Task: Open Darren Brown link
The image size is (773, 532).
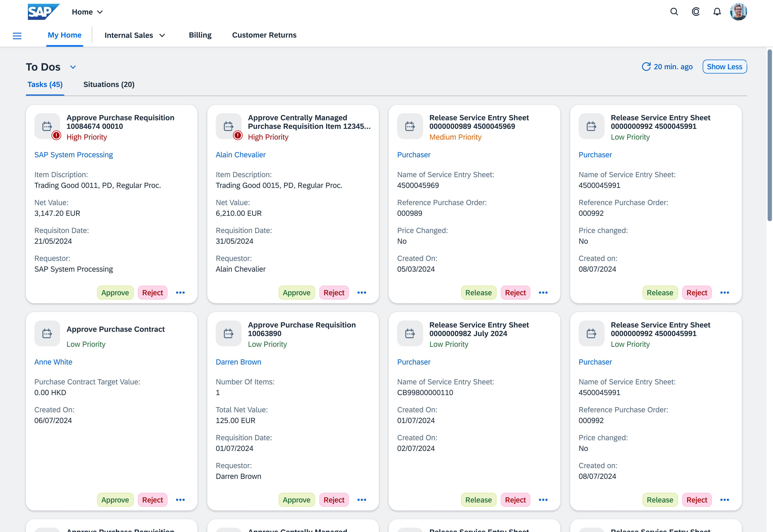Action: pyautogui.click(x=238, y=362)
